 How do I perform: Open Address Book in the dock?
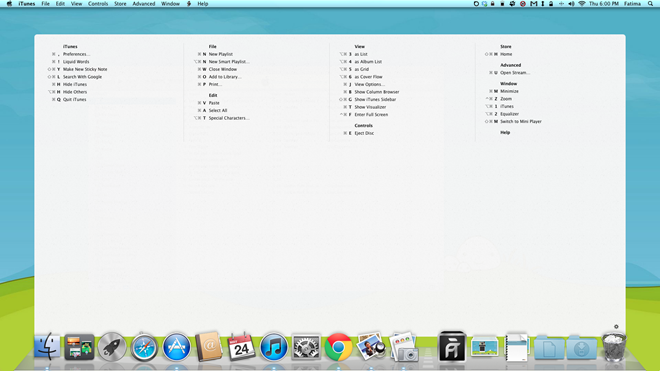pos(208,347)
